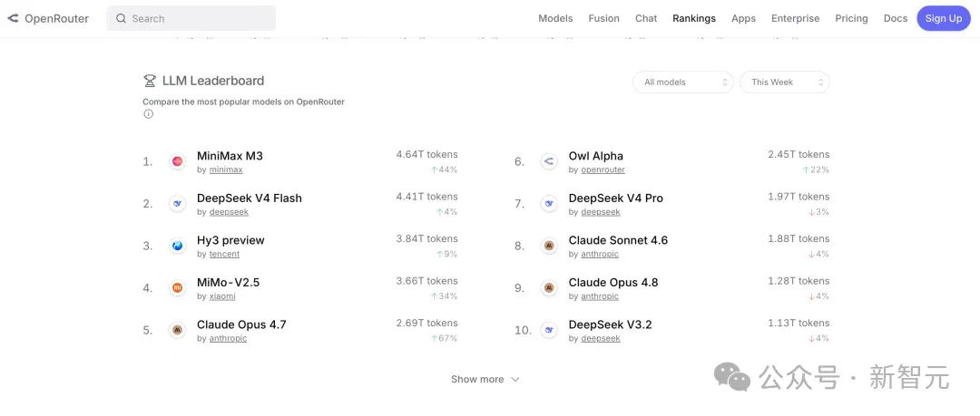The width and height of the screenshot is (980, 416).
Task: Open the Docs nav item
Action: tap(896, 19)
